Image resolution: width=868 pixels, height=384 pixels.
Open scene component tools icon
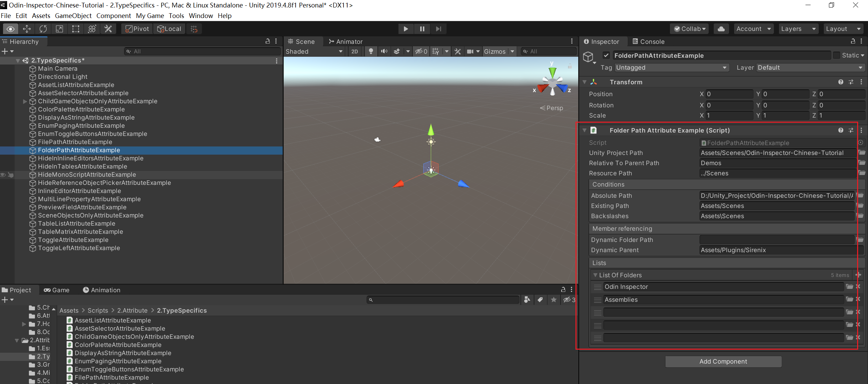[x=458, y=51]
